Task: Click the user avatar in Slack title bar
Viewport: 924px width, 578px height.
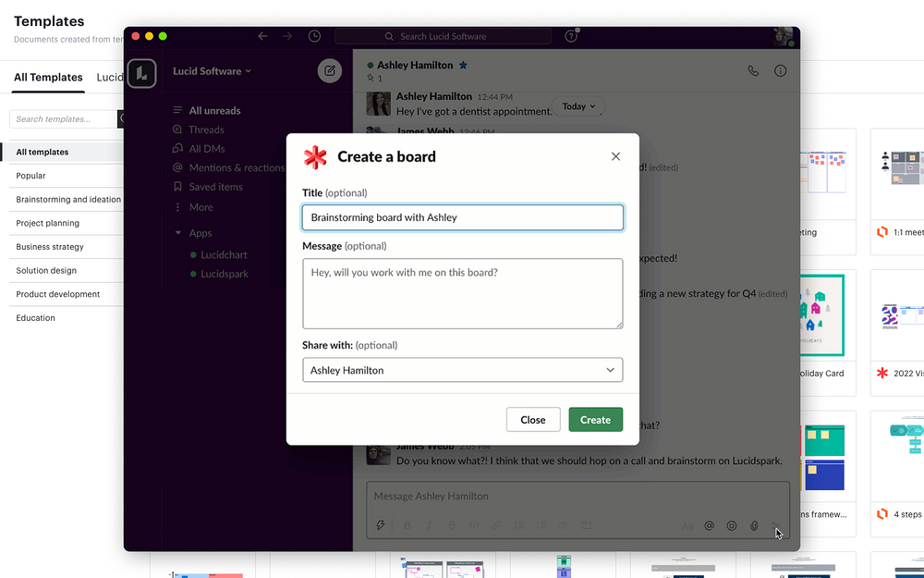Action: click(784, 37)
